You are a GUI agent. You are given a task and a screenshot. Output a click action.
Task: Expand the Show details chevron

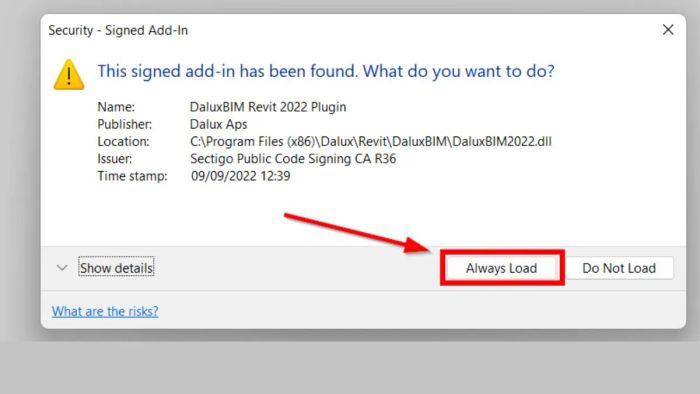point(62,268)
